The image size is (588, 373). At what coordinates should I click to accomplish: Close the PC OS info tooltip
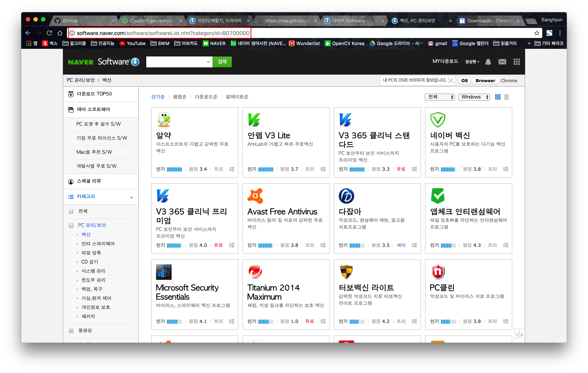pos(450,80)
